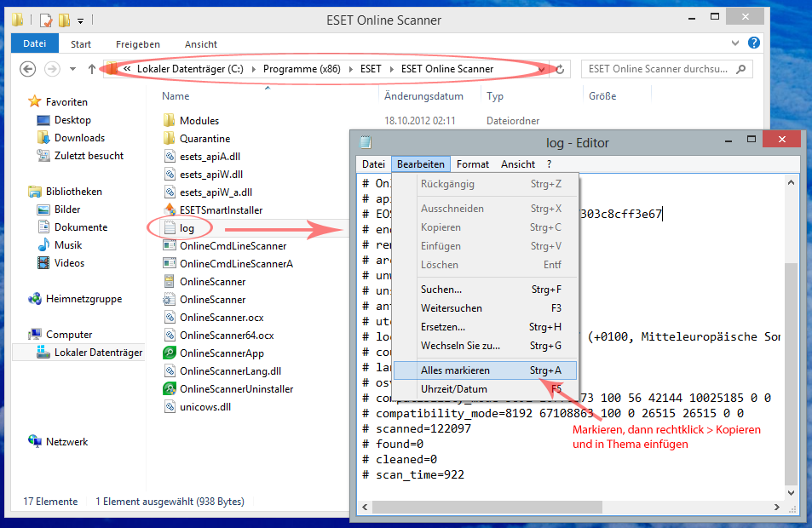Open the Datei menu in Editor
Image resolution: width=812 pixels, height=528 pixels.
(373, 164)
